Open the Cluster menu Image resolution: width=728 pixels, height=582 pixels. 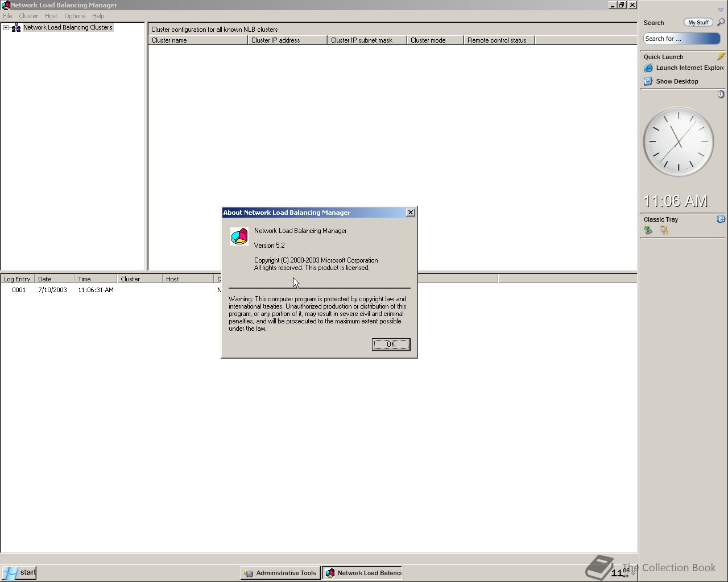pos(28,16)
